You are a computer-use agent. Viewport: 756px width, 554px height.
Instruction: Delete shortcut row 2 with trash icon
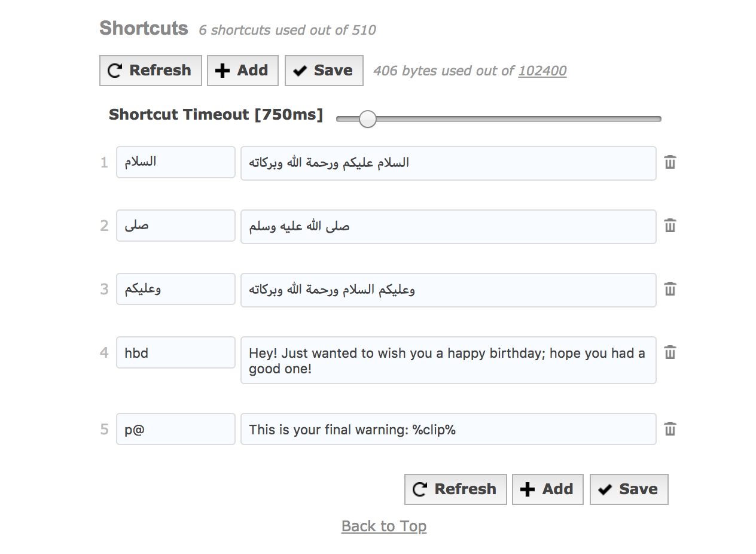(670, 226)
